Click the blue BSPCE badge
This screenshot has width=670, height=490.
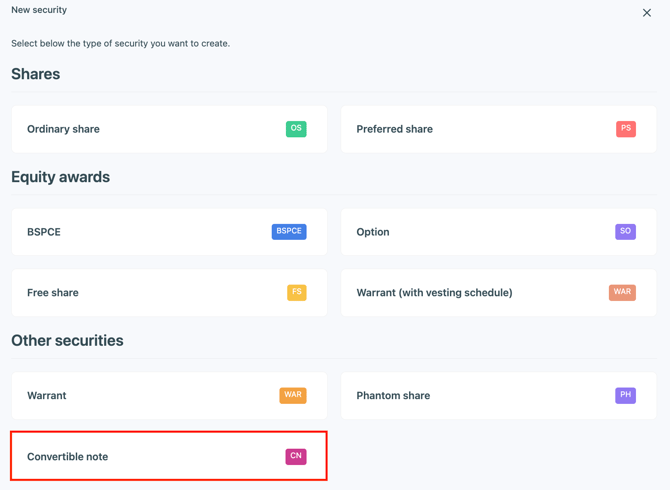289,231
